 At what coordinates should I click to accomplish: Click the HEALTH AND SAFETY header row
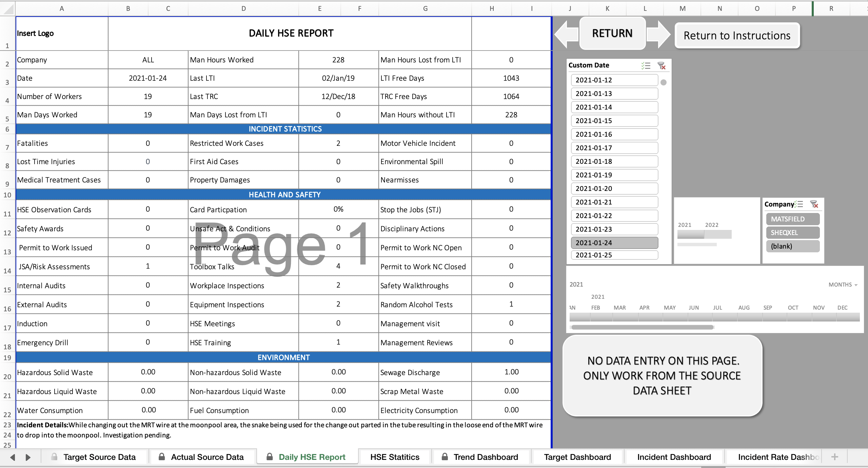(x=283, y=195)
